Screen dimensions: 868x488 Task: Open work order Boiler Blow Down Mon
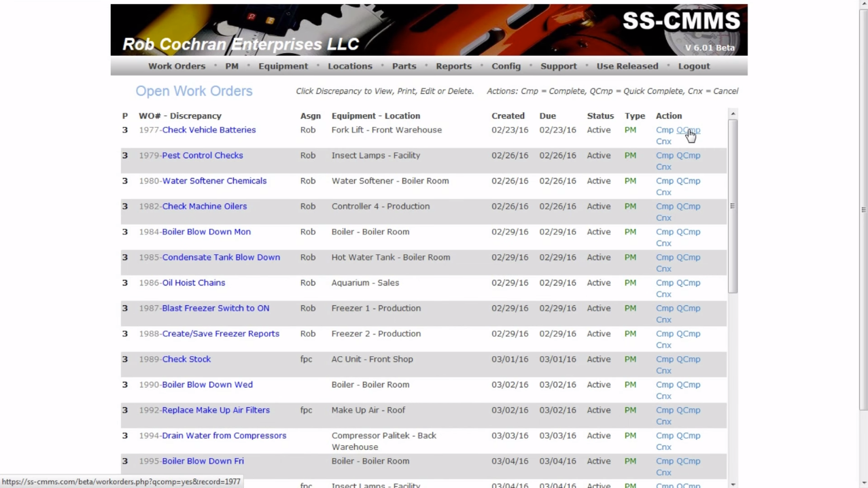pyautogui.click(x=207, y=232)
